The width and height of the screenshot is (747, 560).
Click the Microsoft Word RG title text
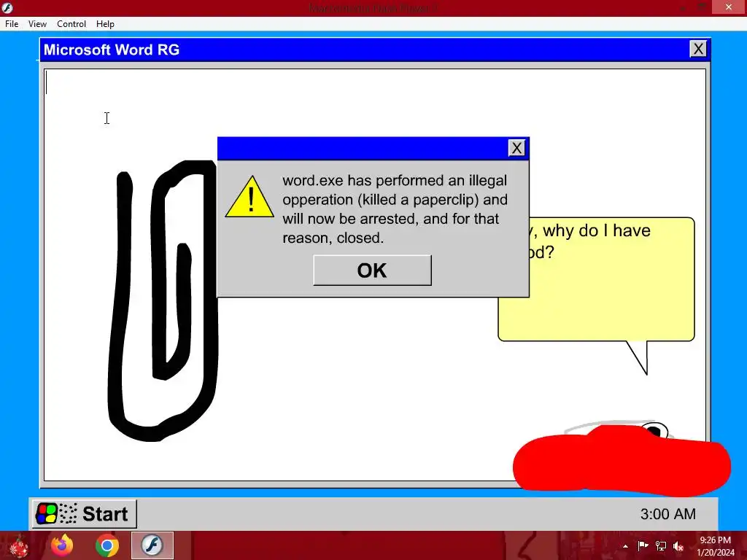coord(112,50)
